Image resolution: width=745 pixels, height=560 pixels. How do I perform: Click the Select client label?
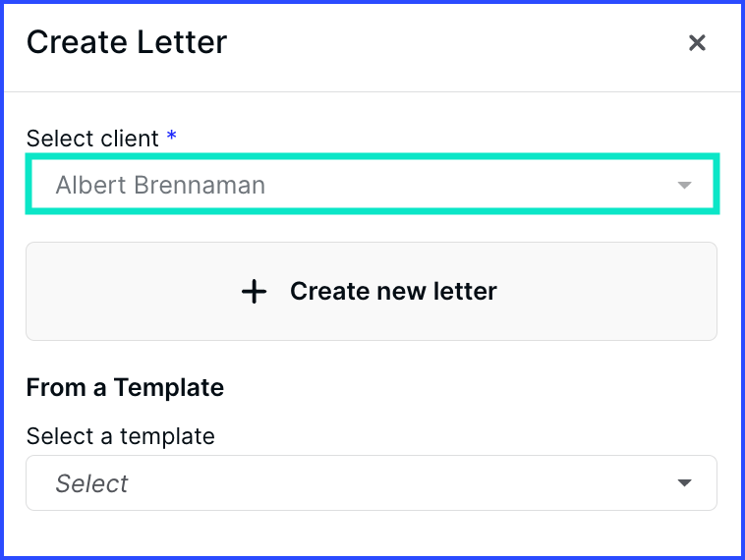(x=92, y=139)
